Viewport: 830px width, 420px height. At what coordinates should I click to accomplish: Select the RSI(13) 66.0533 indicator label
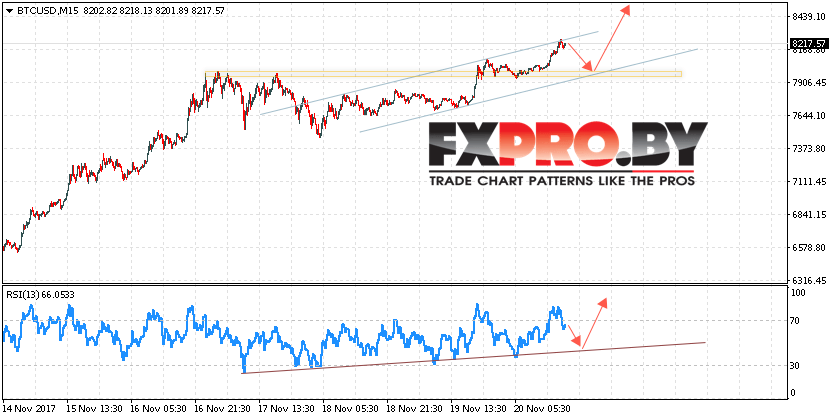(40, 294)
